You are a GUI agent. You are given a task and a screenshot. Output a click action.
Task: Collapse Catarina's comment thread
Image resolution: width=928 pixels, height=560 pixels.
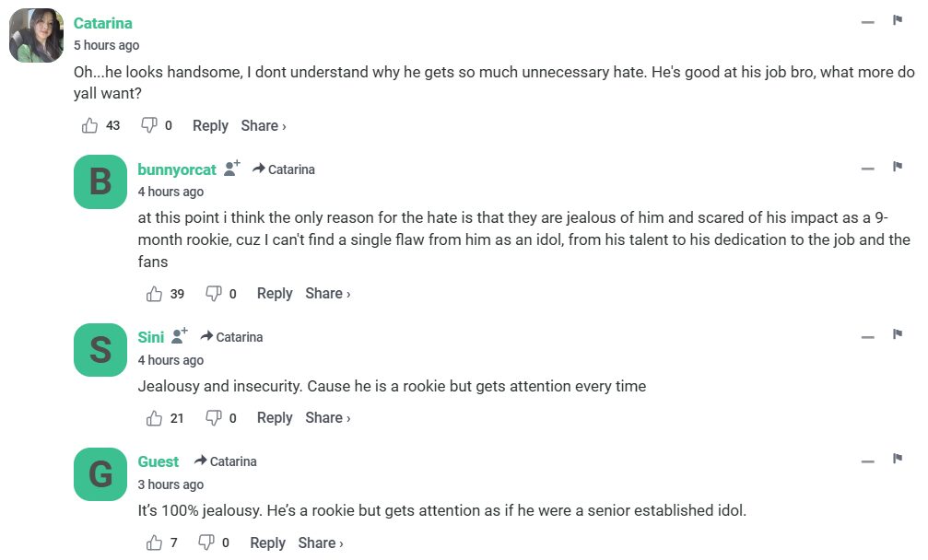pyautogui.click(x=867, y=21)
